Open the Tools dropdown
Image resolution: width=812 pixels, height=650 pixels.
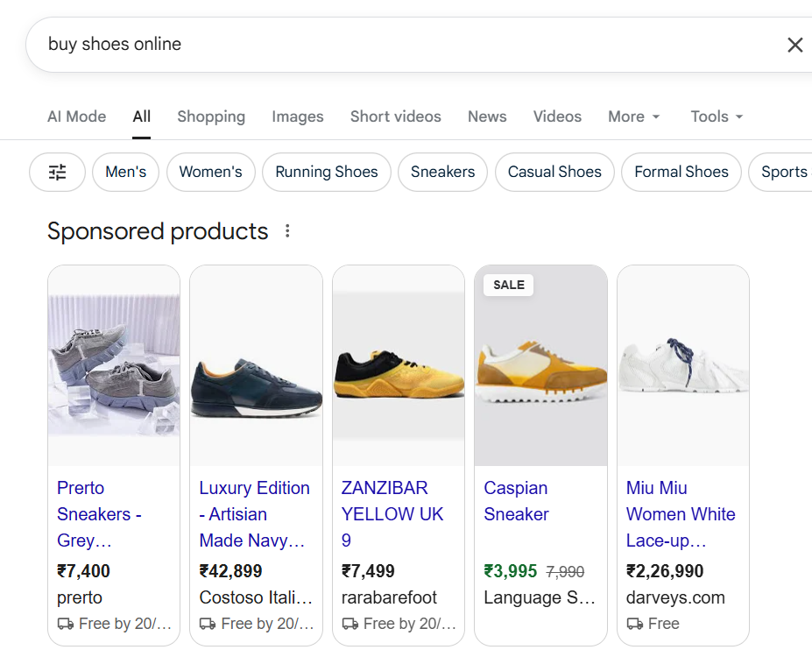(x=716, y=116)
